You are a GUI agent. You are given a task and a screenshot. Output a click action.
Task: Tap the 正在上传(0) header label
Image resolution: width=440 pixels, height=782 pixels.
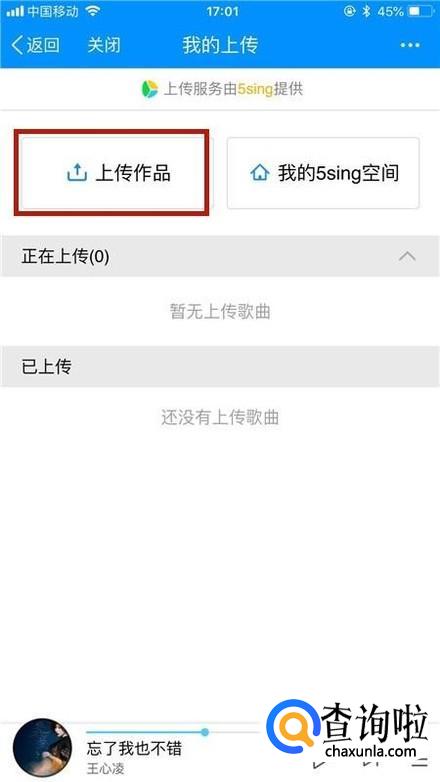tap(65, 256)
